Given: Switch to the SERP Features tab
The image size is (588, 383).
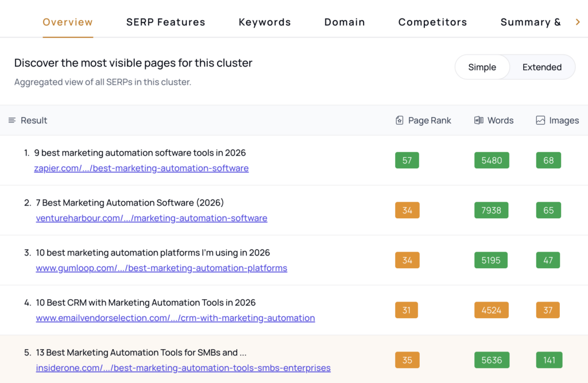Looking at the screenshot, I should [165, 22].
